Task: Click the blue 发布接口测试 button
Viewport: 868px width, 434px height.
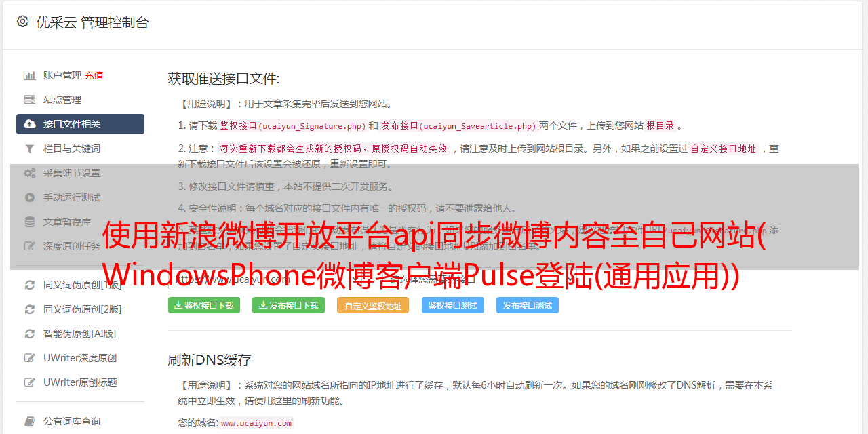Action: (528, 305)
